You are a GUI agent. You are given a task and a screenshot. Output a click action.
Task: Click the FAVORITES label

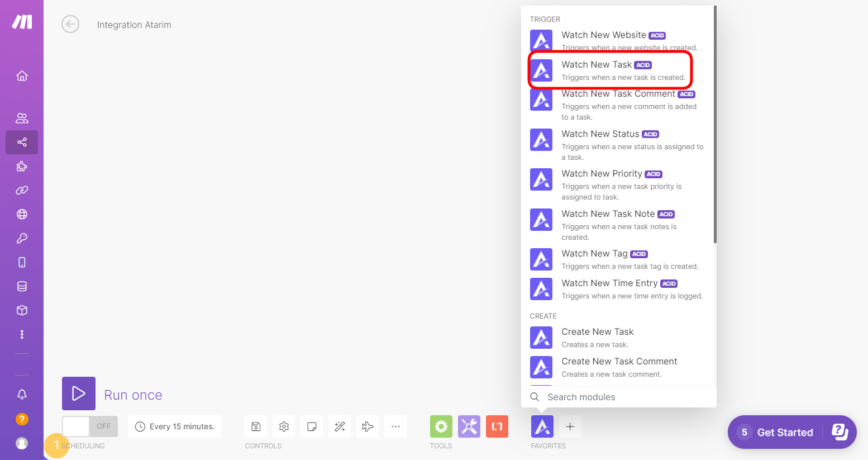click(548, 446)
